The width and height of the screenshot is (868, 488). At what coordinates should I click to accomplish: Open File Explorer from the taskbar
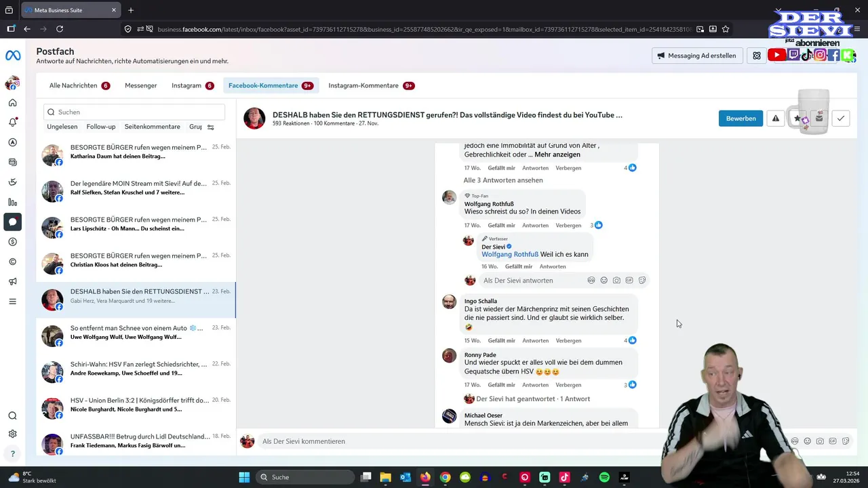(x=385, y=477)
